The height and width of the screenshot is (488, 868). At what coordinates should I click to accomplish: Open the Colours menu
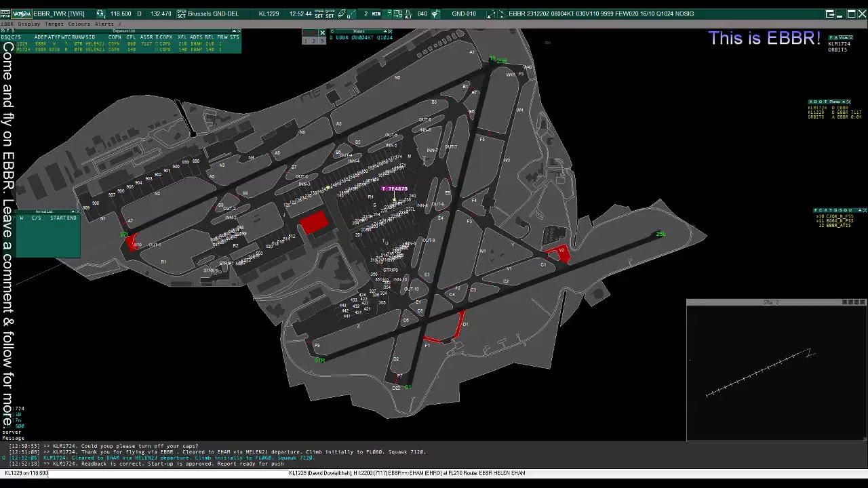tap(79, 24)
